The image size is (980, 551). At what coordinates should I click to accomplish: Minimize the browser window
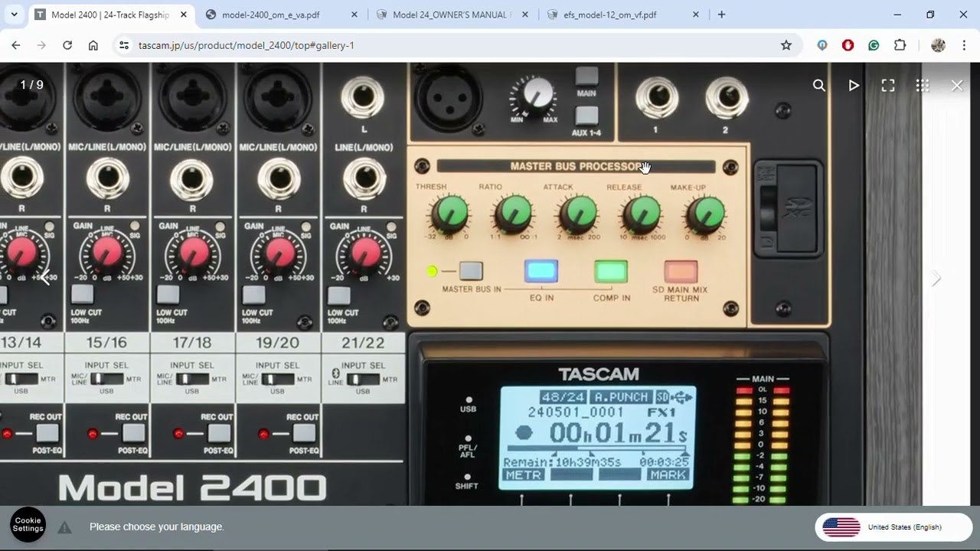coord(897,15)
